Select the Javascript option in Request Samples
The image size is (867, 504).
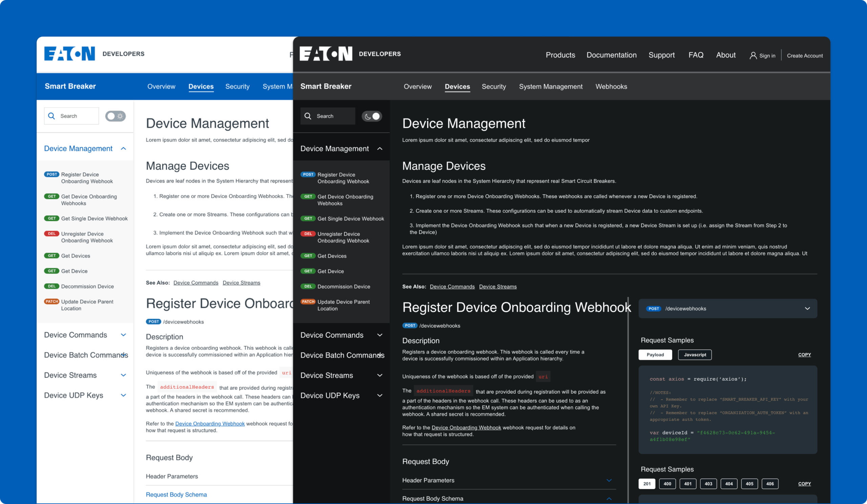pyautogui.click(x=695, y=354)
